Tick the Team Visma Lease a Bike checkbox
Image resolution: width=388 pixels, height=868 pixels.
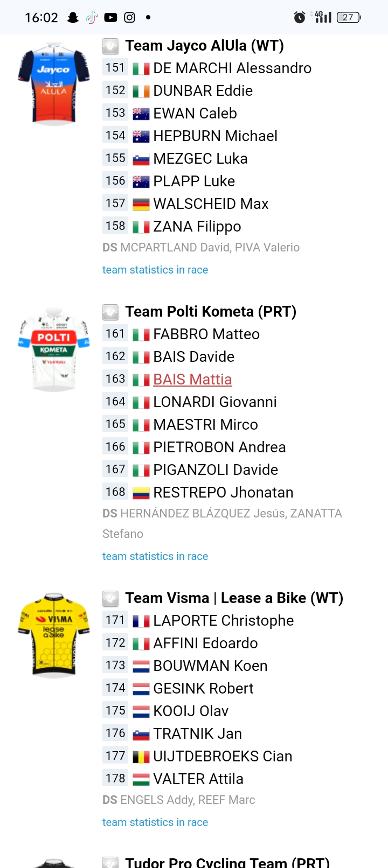coord(110,599)
